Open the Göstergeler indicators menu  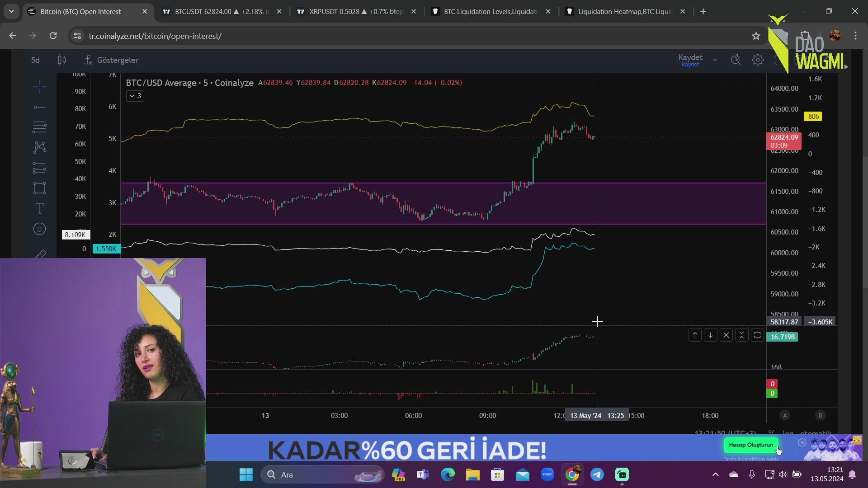click(112, 60)
